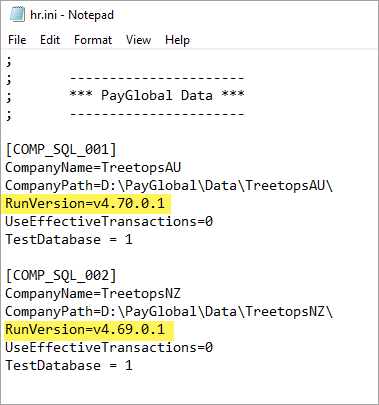The height and width of the screenshot is (405, 379).
Task: Click the second UseEffectiveTransactions=0 line
Action: [x=109, y=347]
